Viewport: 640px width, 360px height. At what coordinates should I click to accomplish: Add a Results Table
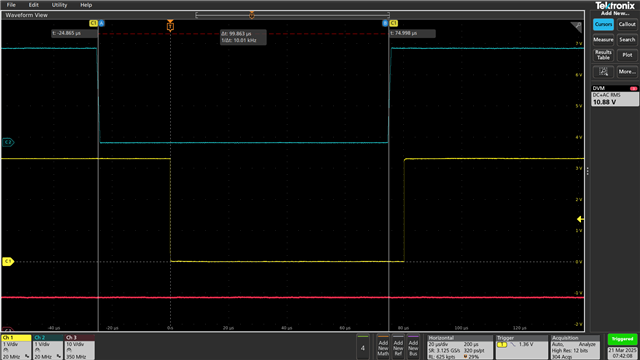click(603, 55)
